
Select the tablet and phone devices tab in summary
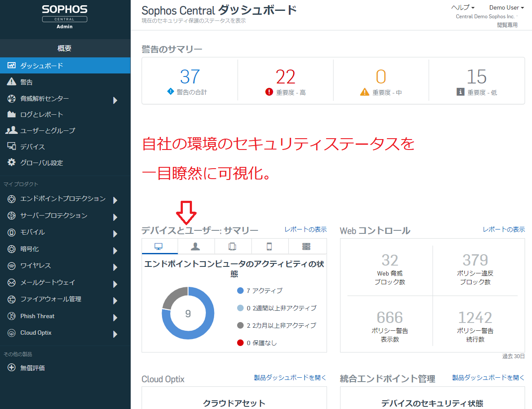point(233,246)
